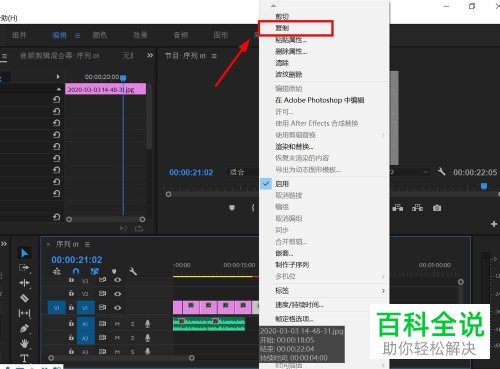Open the playback resolution dropdown
The width and height of the screenshot is (500, 369).
[409, 172]
